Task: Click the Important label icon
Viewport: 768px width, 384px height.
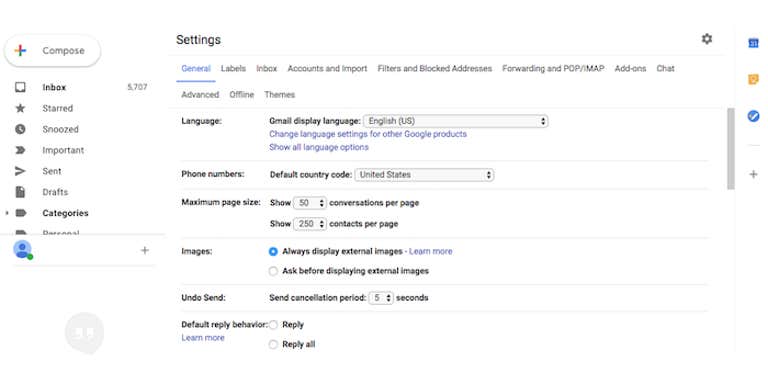Action: [x=20, y=150]
